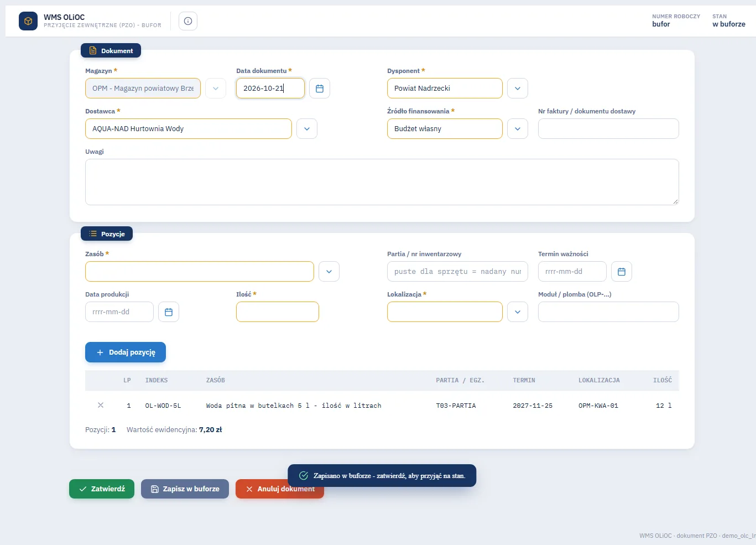Click the 12 l quantity cell
The width and height of the screenshot is (756, 545).
pyautogui.click(x=664, y=406)
